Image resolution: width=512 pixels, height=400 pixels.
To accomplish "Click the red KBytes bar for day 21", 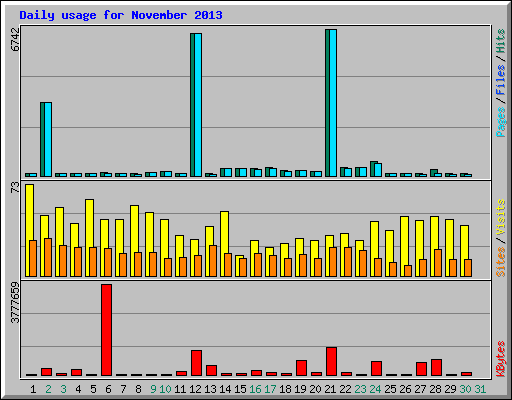I will point(331,362).
